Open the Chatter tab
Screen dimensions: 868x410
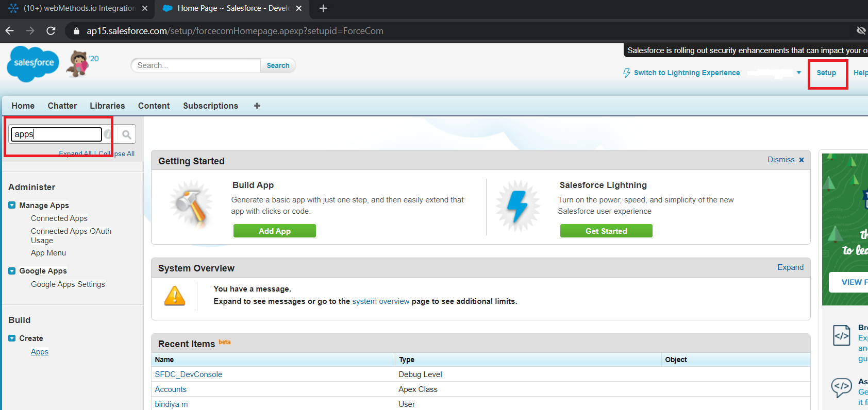62,106
